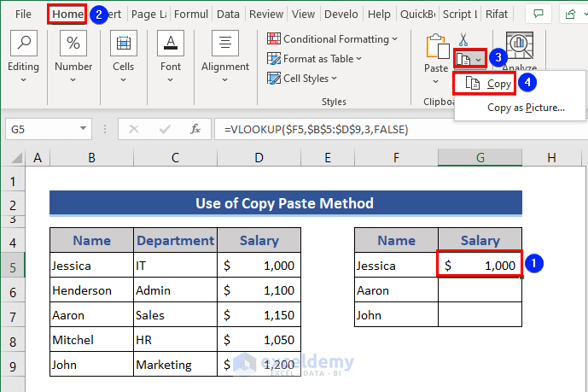Screen dimensions: 588x392
Task: Select Mitchel's salary cell 1,050
Action: (x=259, y=340)
